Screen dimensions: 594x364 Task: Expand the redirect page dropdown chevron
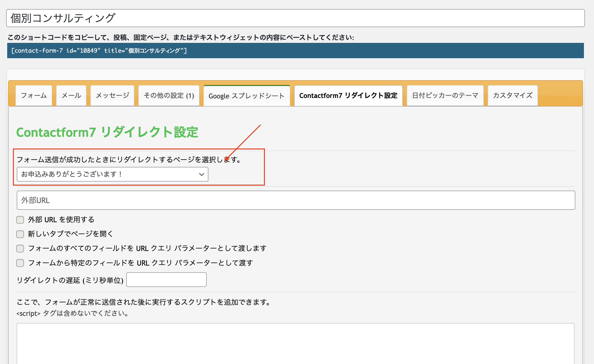point(201,174)
